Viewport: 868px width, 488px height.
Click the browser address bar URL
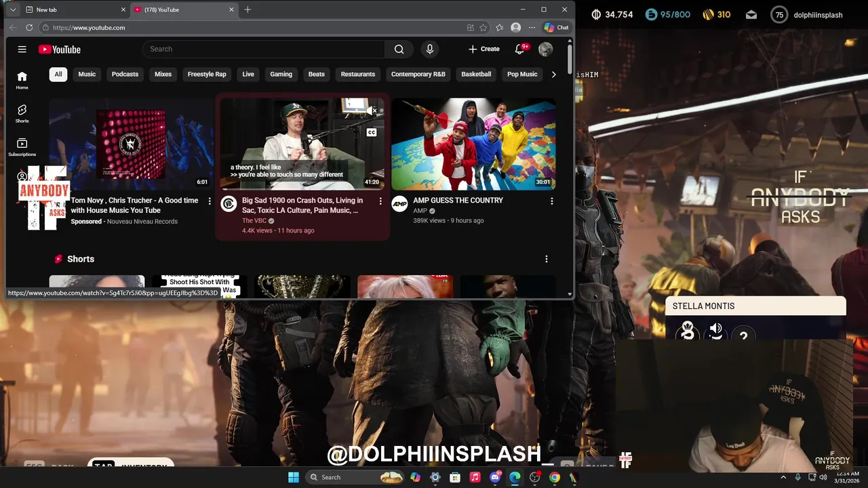[89, 28]
